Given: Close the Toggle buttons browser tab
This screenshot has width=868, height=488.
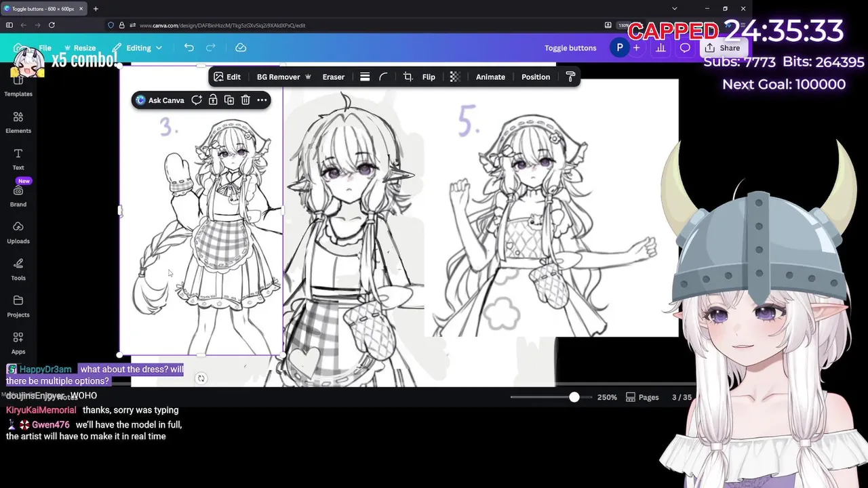Looking at the screenshot, I should [81, 9].
